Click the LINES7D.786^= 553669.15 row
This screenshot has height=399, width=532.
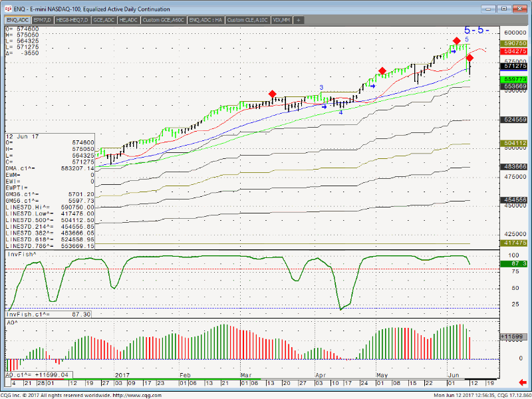[x=50, y=246]
